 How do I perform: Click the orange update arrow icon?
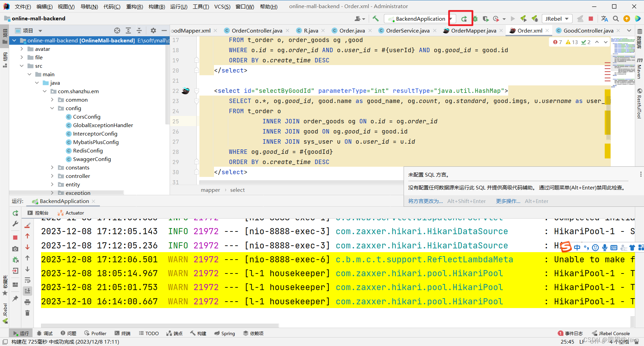tap(627, 19)
